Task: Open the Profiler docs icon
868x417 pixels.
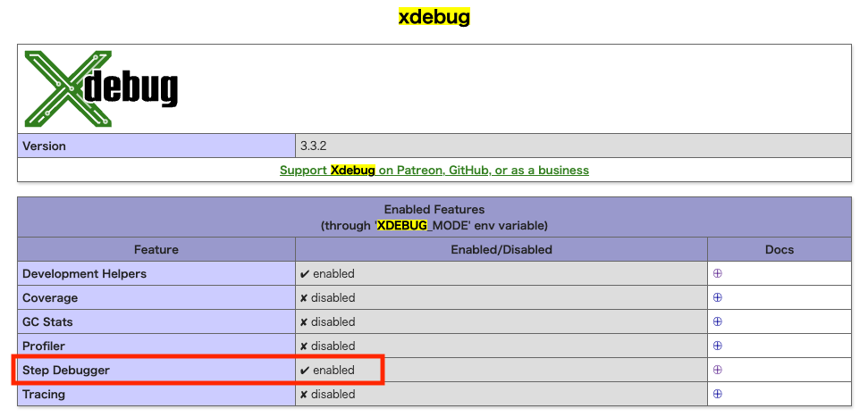Action: 718,346
